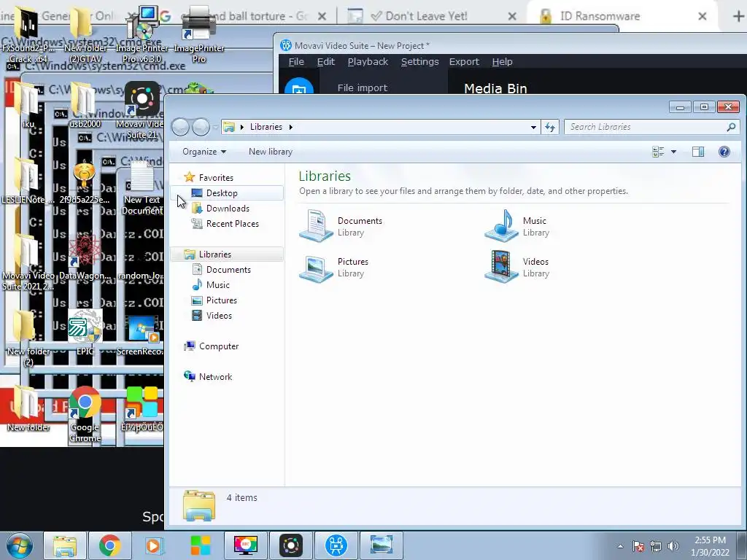Viewport: 747px width, 560px height.
Task: Click the New library button
Action: tap(270, 152)
